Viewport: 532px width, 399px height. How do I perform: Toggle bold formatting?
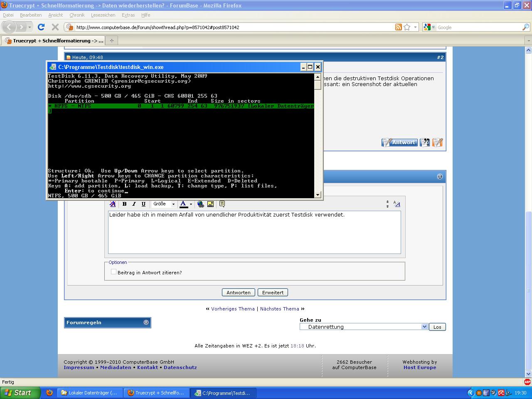[124, 204]
